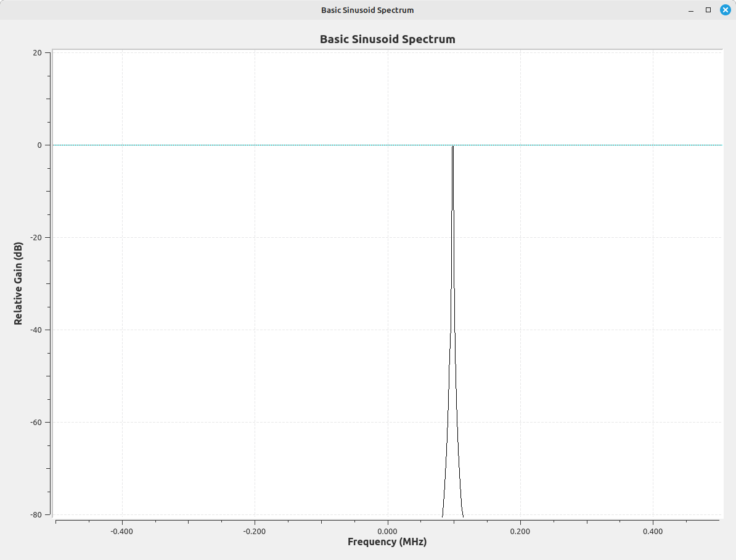The width and height of the screenshot is (736, 560).
Task: Click the -40 dB y-axis tick label
Action: pos(36,330)
